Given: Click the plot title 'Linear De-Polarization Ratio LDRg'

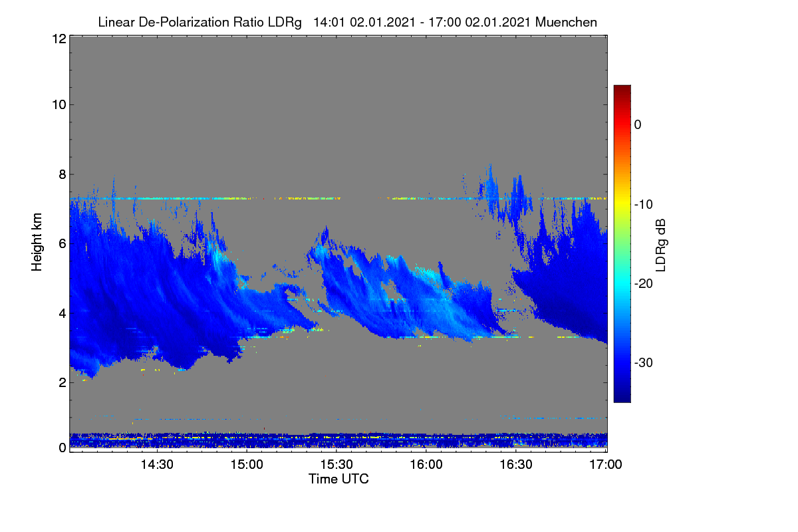Looking at the screenshot, I should (199, 22).
